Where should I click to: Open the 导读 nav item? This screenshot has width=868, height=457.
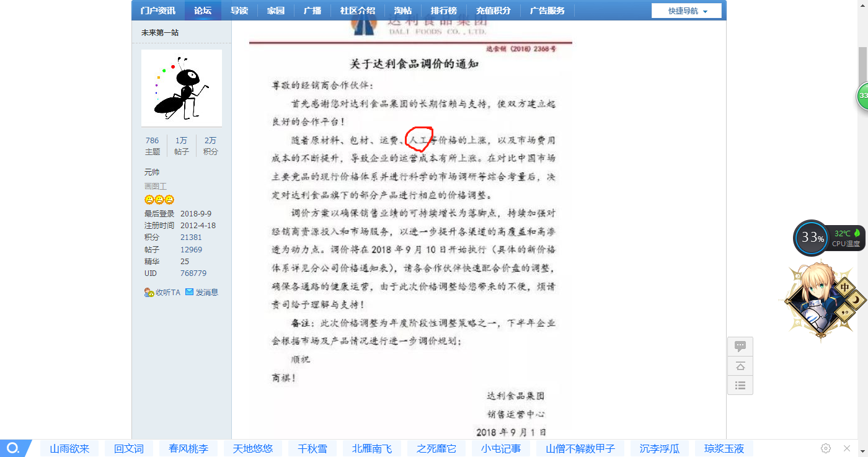[x=239, y=11]
